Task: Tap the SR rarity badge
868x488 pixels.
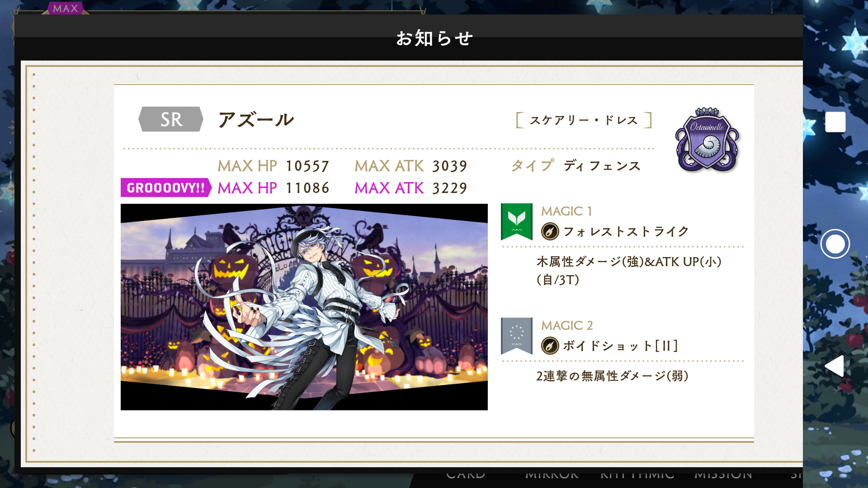Action: tap(171, 119)
